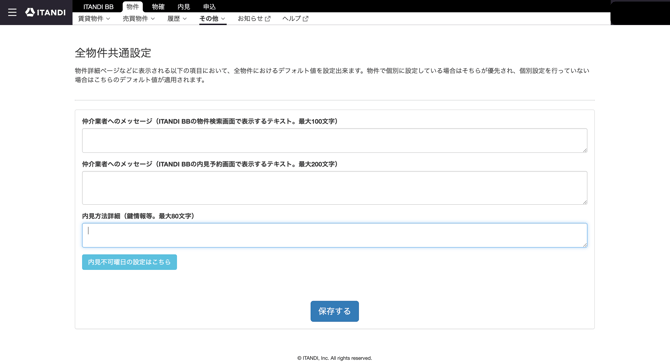Focus the 200-character viewing reservation message field
Image resolution: width=670 pixels, height=363 pixels.
coord(335,188)
